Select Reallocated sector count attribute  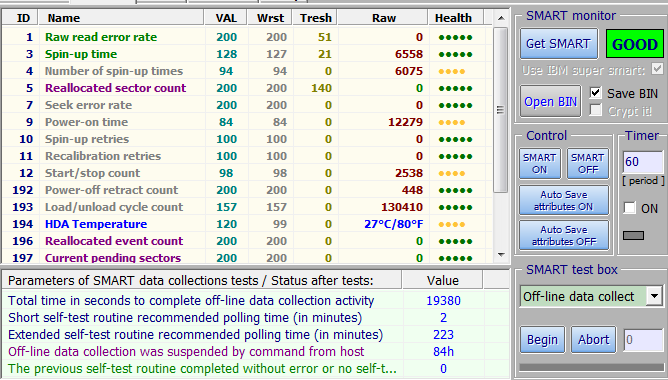(x=247, y=88)
